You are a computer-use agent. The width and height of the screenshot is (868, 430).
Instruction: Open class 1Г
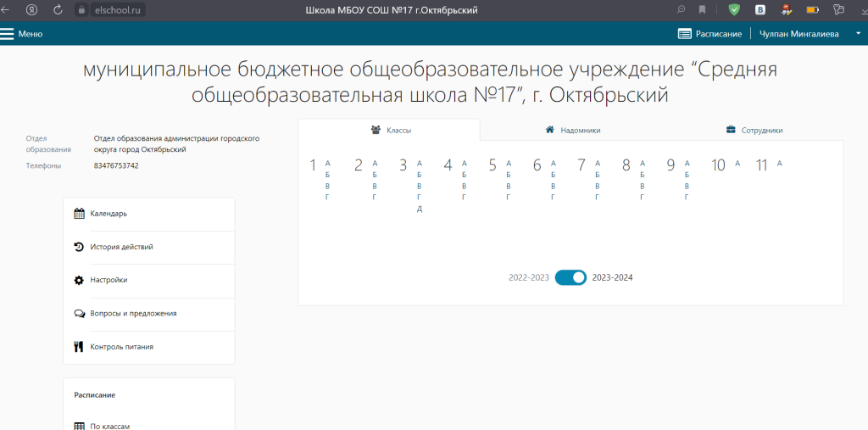pos(327,198)
